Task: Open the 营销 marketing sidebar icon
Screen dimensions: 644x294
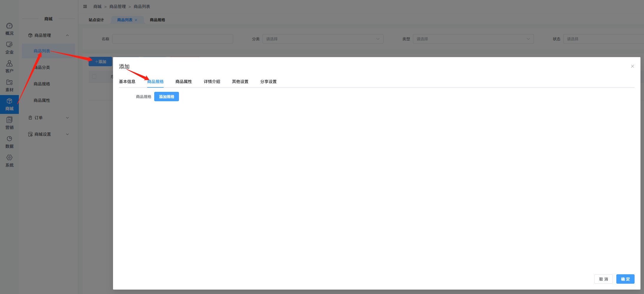Action: 9,123
